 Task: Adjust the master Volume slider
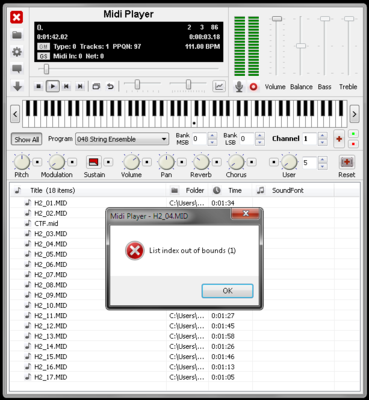click(277, 19)
